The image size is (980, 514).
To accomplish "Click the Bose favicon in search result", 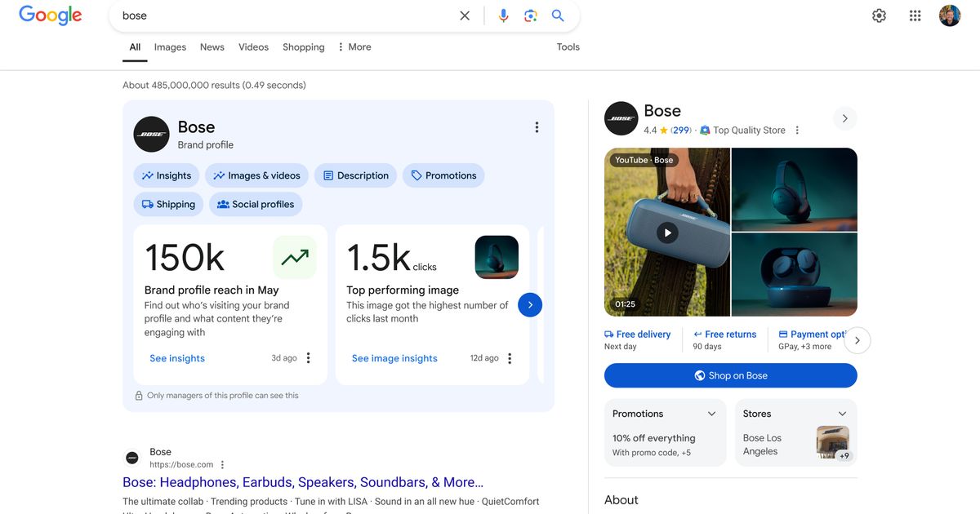I will (x=131, y=458).
